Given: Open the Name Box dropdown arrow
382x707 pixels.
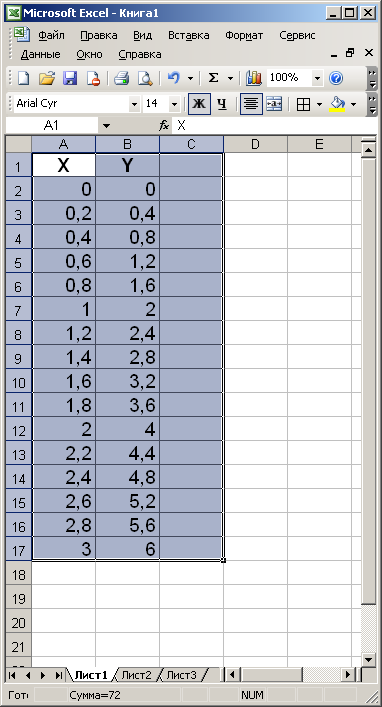Looking at the screenshot, I should tap(106, 126).
